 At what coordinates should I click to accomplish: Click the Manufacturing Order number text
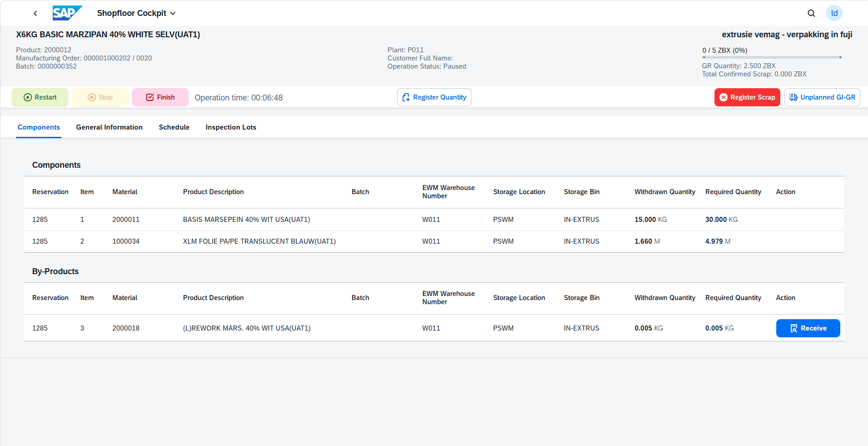(84, 58)
